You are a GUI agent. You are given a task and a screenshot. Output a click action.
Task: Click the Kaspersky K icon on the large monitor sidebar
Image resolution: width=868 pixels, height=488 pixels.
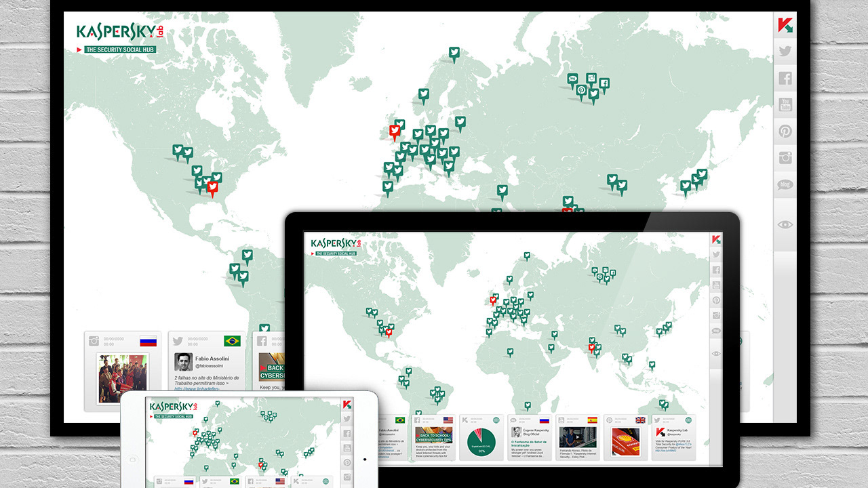[x=785, y=26]
